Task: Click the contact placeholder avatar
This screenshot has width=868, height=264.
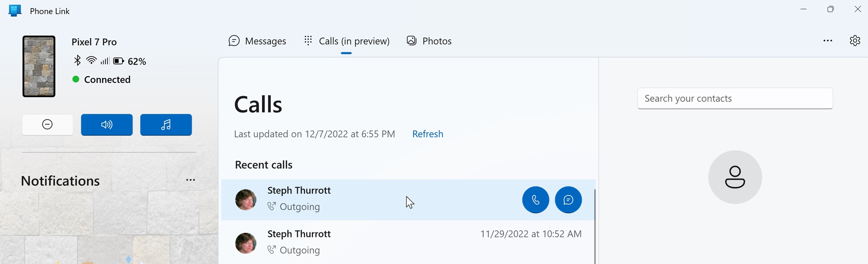Action: point(735,177)
